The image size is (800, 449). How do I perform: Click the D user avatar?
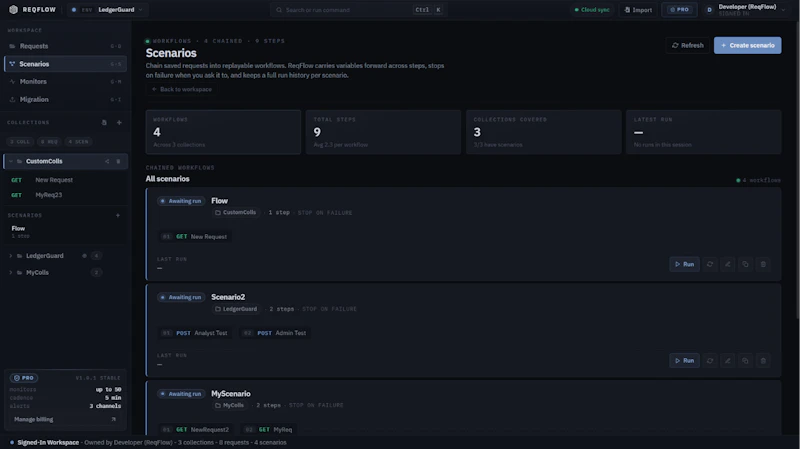pos(709,10)
